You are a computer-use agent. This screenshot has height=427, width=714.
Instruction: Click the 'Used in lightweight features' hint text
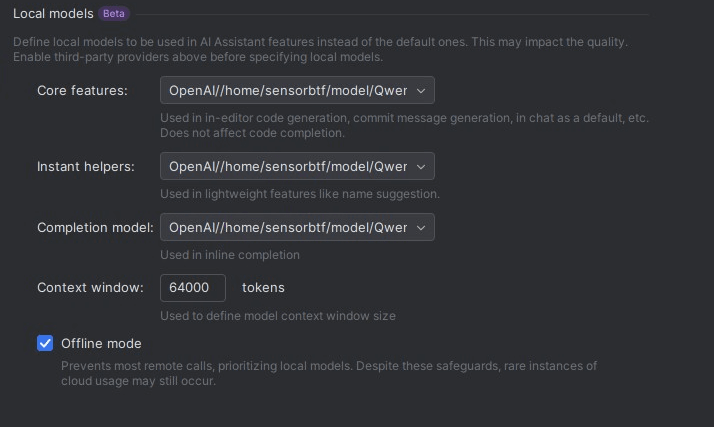point(300,194)
